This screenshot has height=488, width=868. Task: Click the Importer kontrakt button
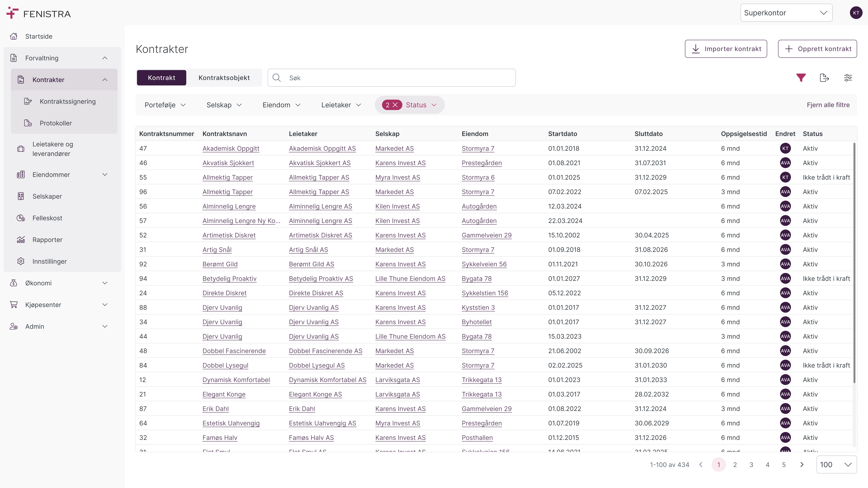tap(726, 49)
